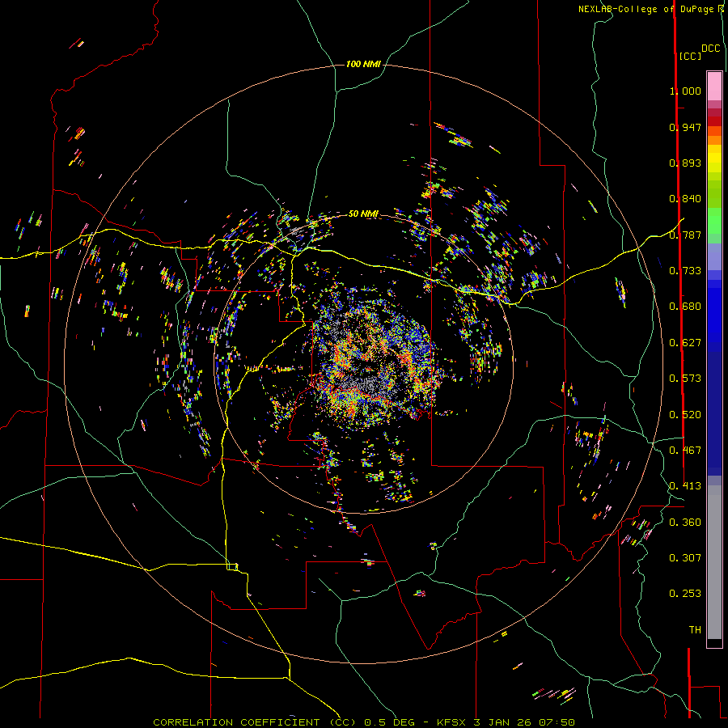Viewport: 728px width, 728px height.
Task: Click the 0.627 scale value
Action: pyautogui.click(x=685, y=343)
